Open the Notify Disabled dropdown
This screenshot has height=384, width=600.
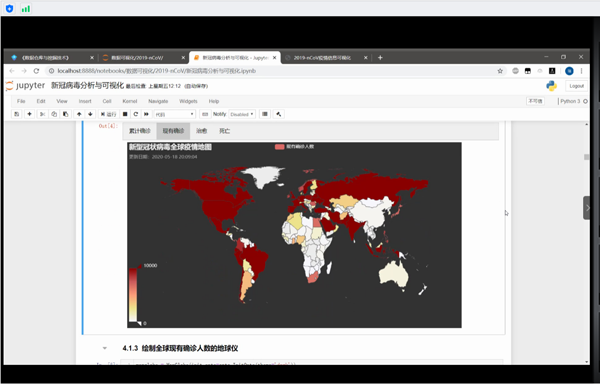pos(242,114)
